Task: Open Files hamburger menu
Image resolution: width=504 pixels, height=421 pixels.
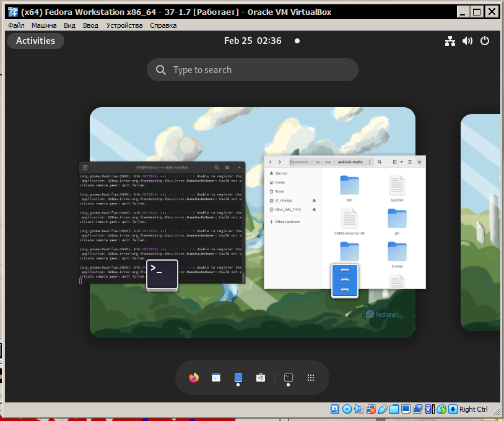Action: [x=410, y=162]
